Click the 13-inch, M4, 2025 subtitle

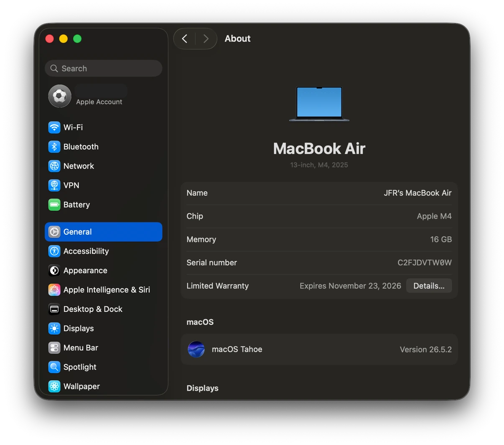319,165
